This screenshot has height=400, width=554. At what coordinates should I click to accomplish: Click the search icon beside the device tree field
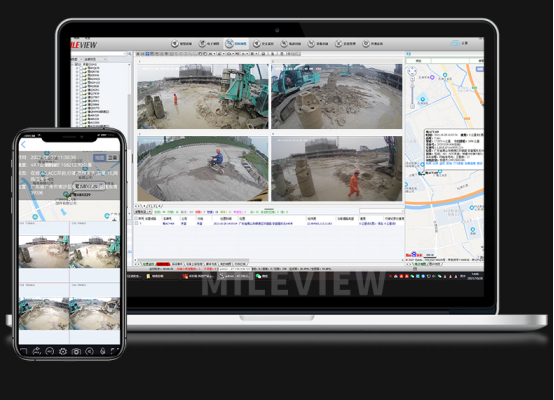click(x=130, y=54)
